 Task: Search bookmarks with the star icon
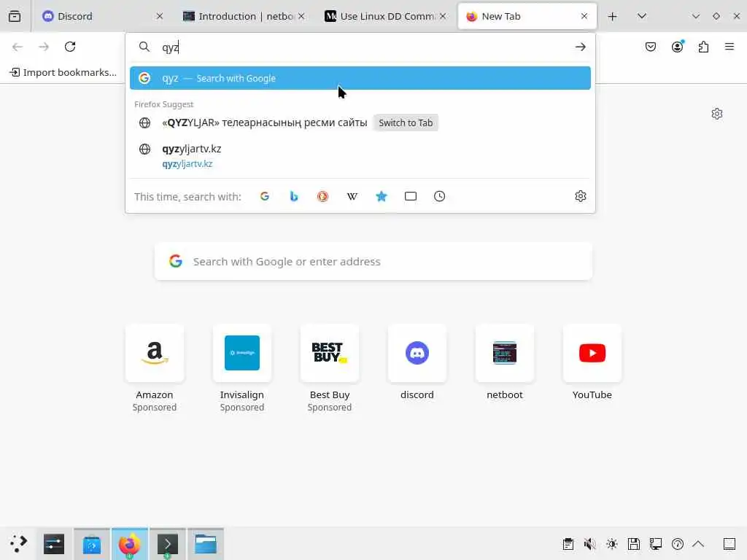point(381,196)
